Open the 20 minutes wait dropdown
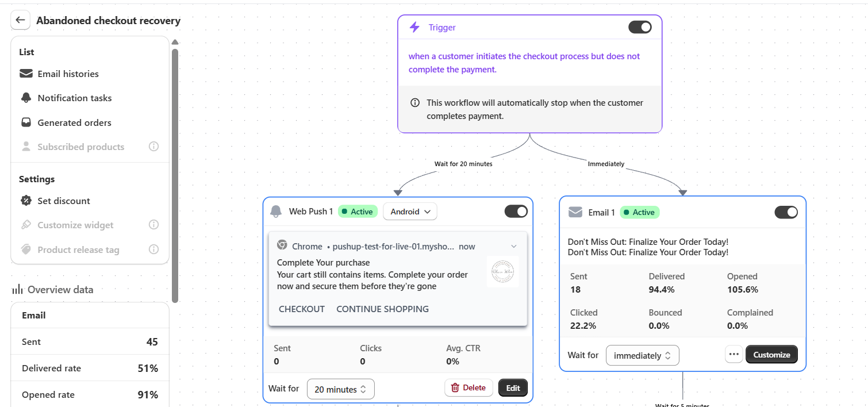The height and width of the screenshot is (407, 868). (340, 389)
